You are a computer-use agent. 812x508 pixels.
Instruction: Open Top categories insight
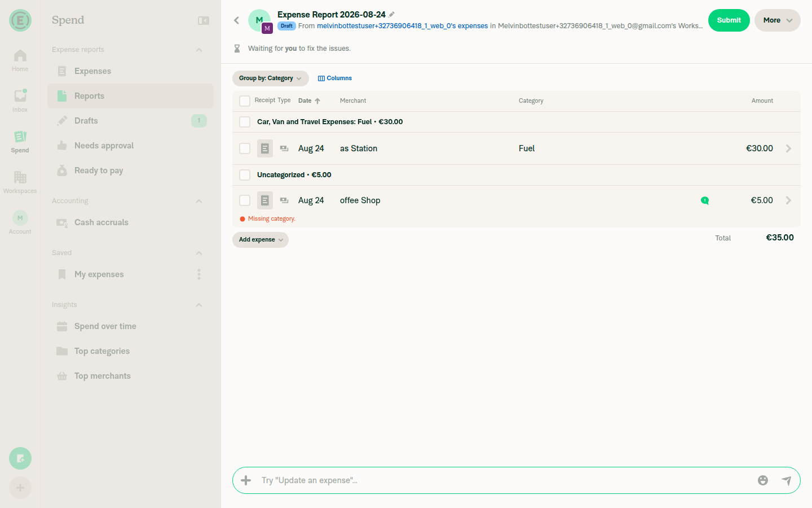(130, 351)
